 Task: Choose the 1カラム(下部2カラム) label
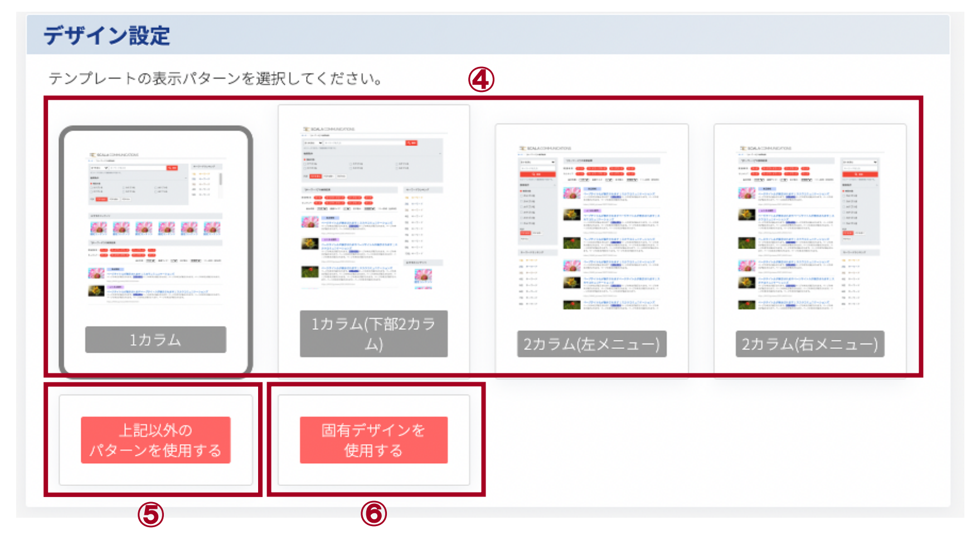pyautogui.click(x=373, y=334)
